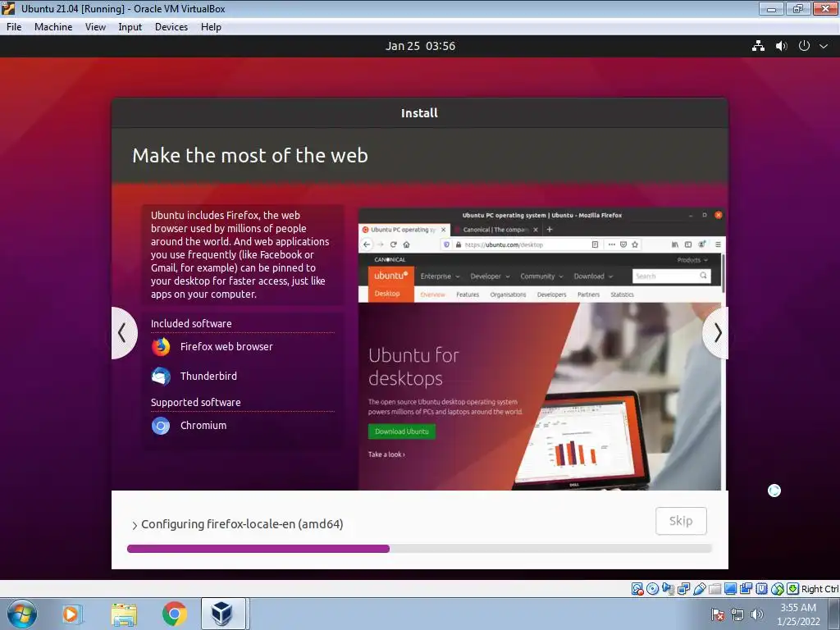Click the Windows taskbar clock 3:55 AM
Image resolution: width=840 pixels, height=630 pixels.
click(x=798, y=614)
